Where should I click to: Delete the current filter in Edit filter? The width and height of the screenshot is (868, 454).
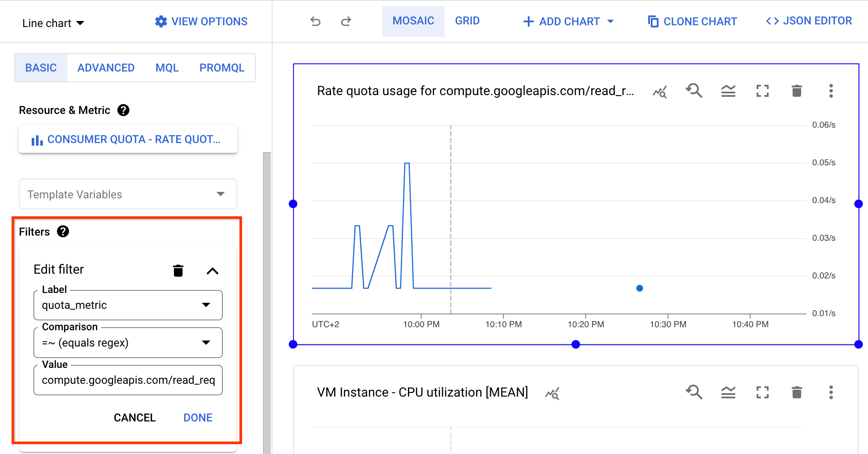tap(178, 271)
